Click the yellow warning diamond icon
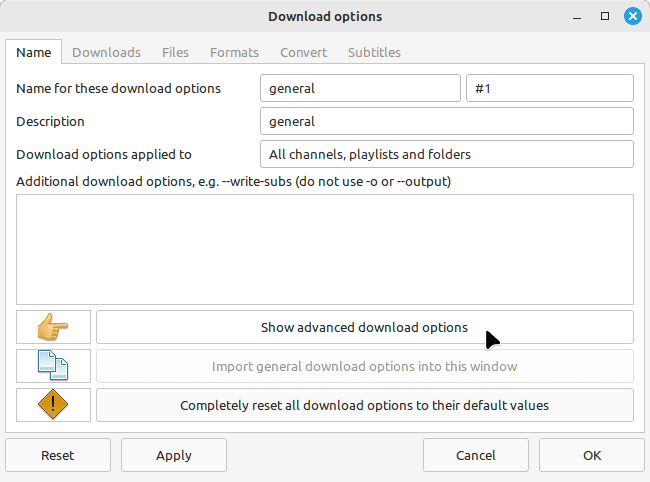Image resolution: width=650 pixels, height=482 pixels. [x=53, y=405]
